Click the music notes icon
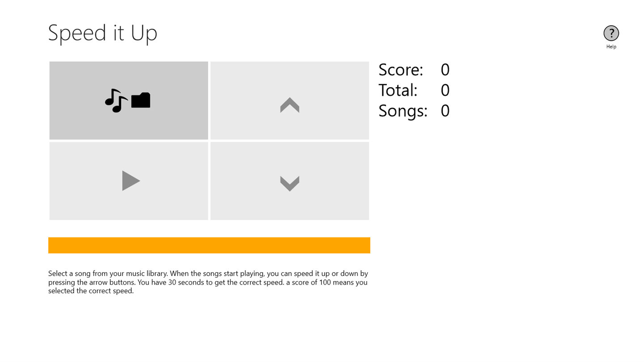 pos(116,101)
